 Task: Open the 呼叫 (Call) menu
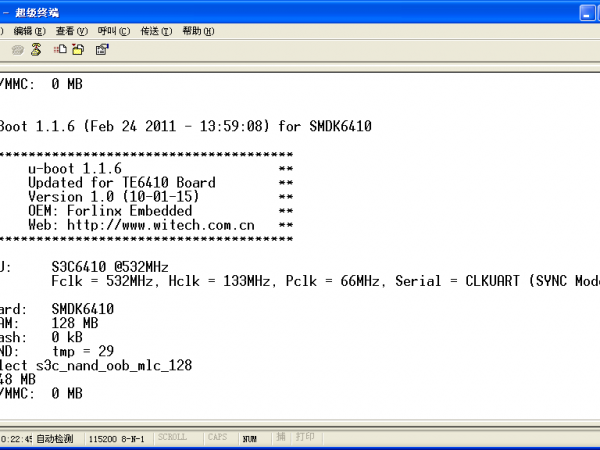coord(113,31)
